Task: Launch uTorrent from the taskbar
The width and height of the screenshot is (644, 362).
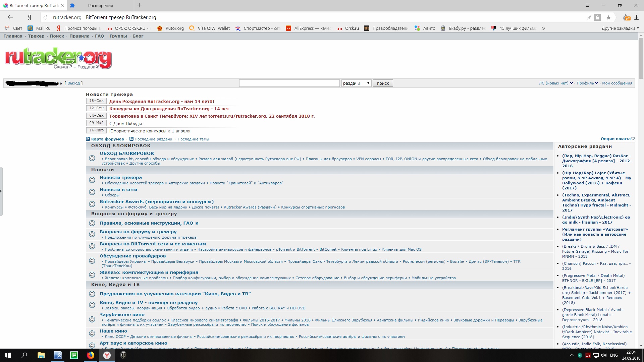Action: click(x=74, y=355)
